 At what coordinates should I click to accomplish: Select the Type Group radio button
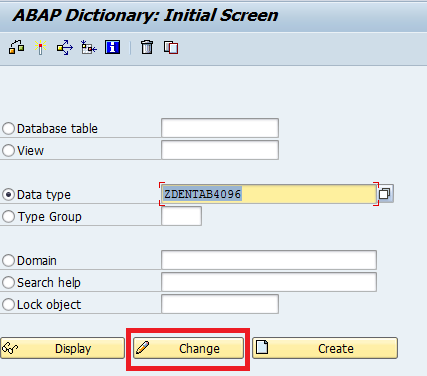tap(8, 216)
